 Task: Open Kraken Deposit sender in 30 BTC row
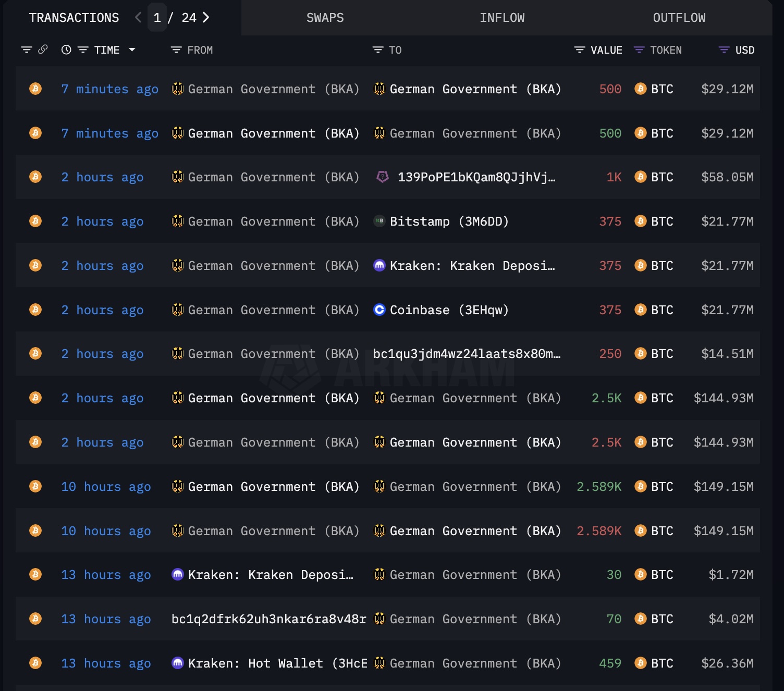click(x=271, y=575)
